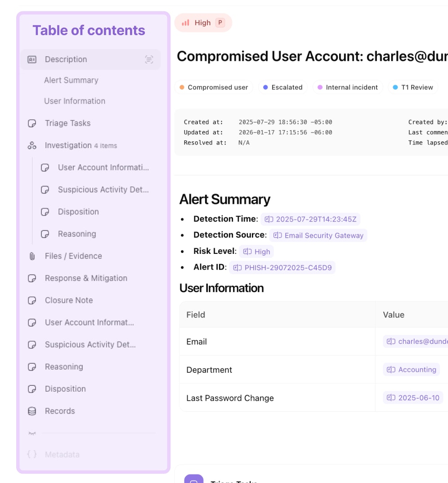Click the paperclip Files / Evidence icon
This screenshot has width=448, height=483.
click(x=32, y=256)
